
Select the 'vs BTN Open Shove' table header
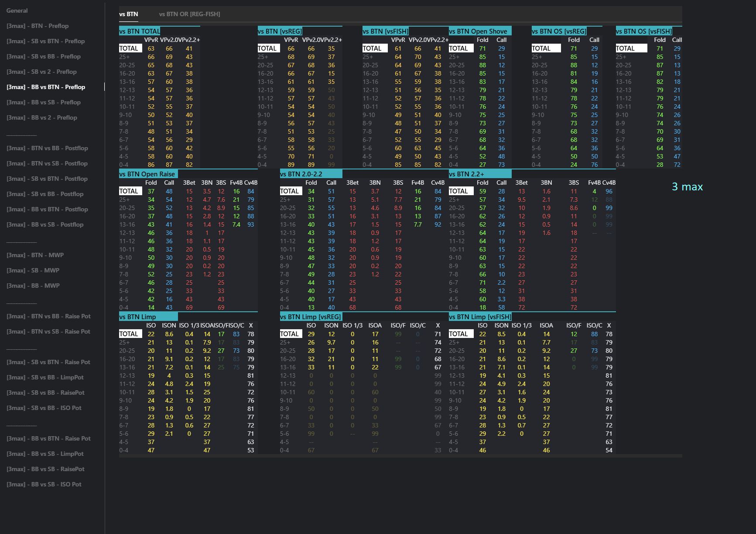(478, 31)
